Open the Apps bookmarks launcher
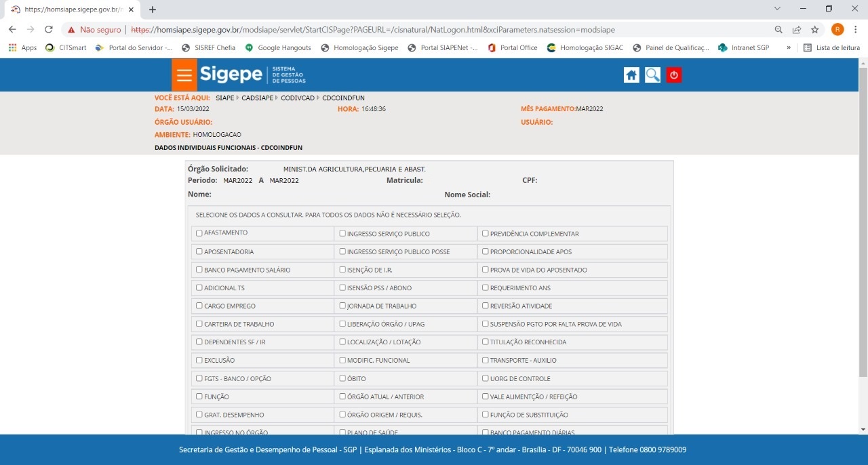This screenshot has height=465, width=868. [22, 48]
